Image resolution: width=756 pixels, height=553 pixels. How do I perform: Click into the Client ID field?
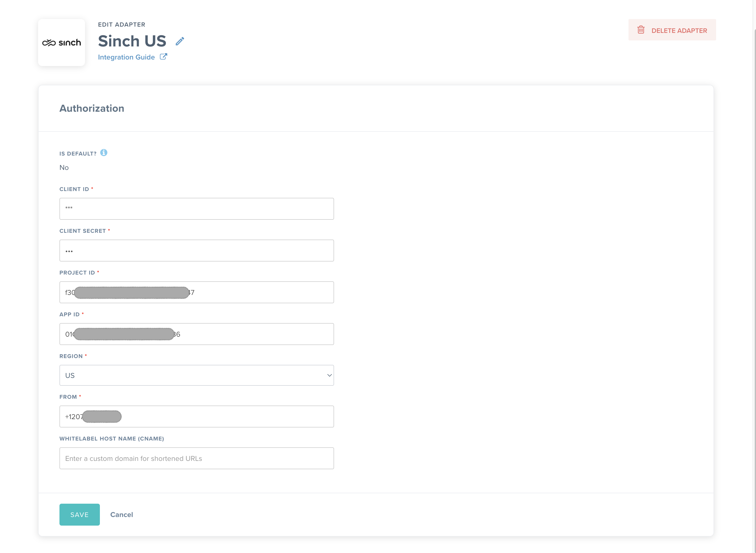click(196, 209)
